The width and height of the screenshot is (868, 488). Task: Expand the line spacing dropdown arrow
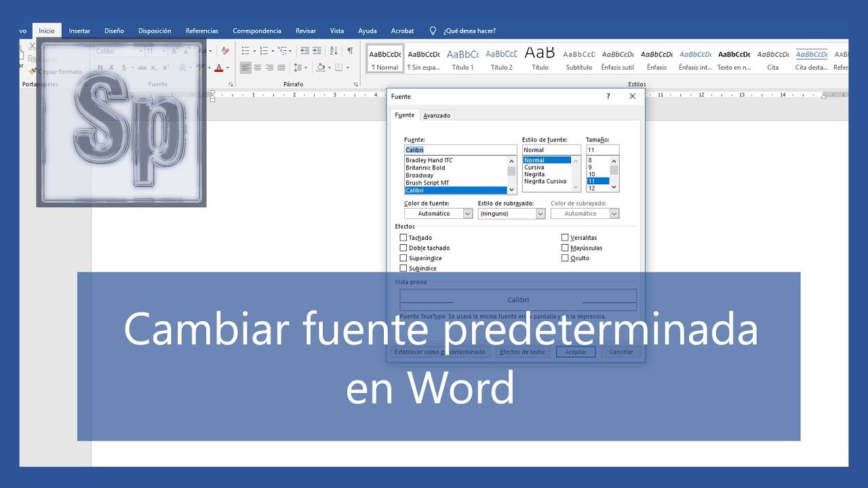coord(306,68)
